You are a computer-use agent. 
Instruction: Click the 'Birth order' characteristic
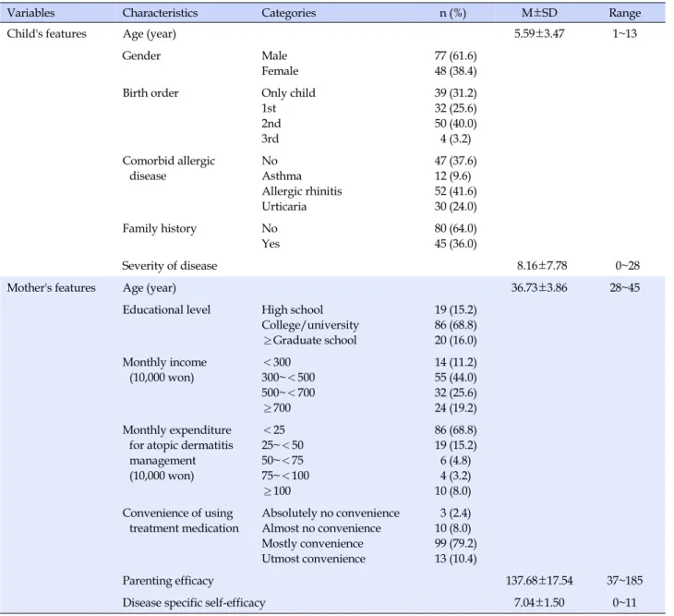(150, 93)
